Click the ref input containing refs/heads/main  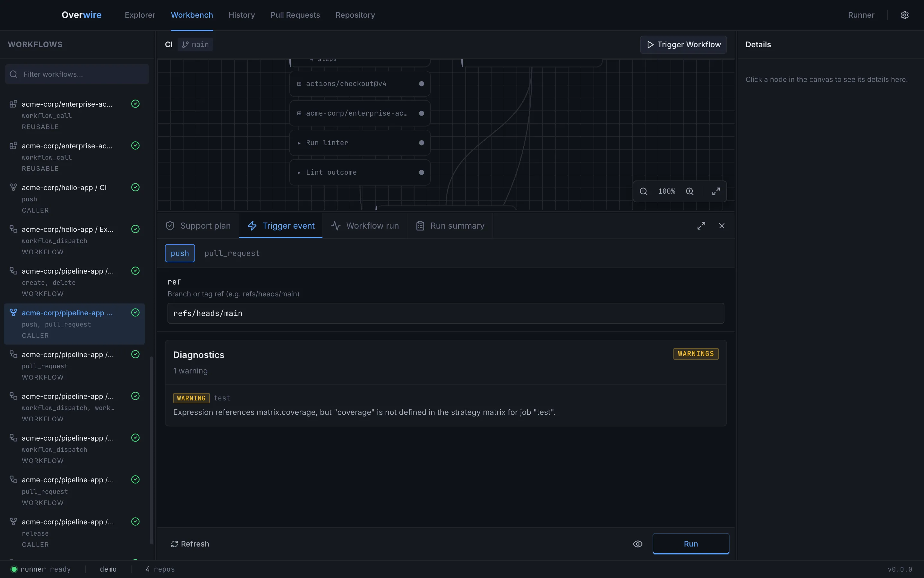point(446,313)
